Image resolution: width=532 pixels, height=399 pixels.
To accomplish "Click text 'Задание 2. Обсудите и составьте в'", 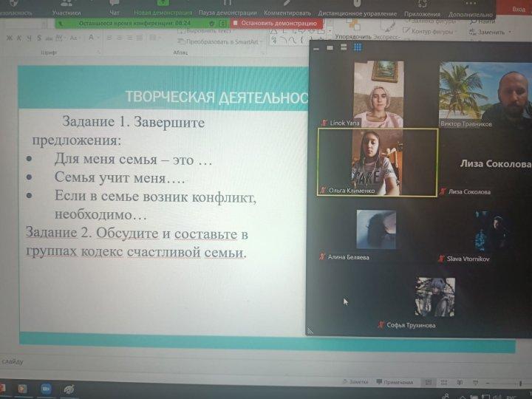I will (137, 233).
